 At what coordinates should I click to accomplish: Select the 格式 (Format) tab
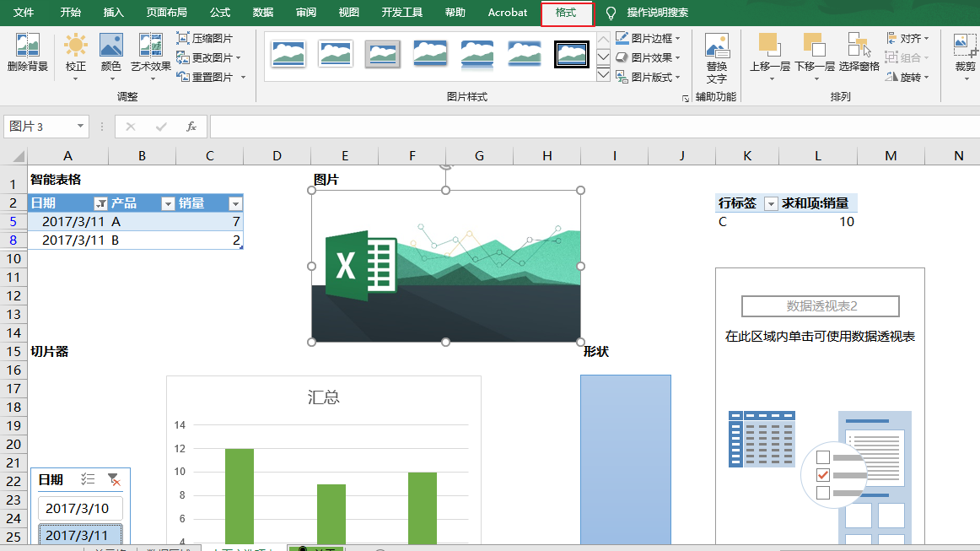pyautogui.click(x=566, y=13)
